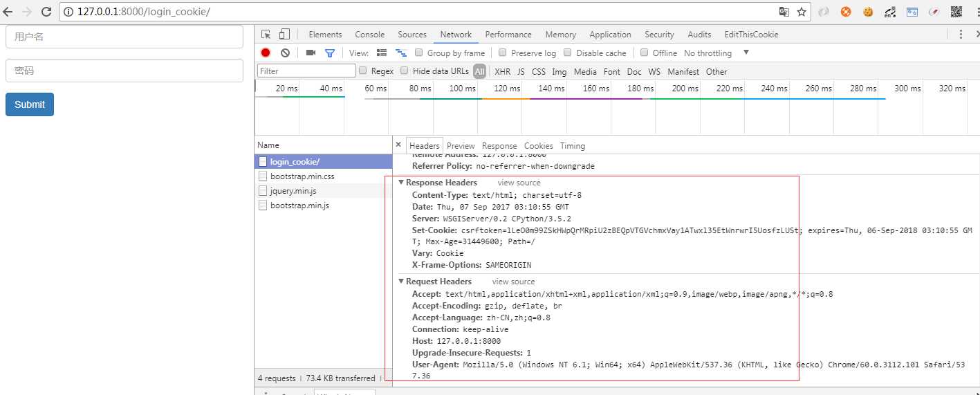Toggle device toolbar icon

click(284, 35)
